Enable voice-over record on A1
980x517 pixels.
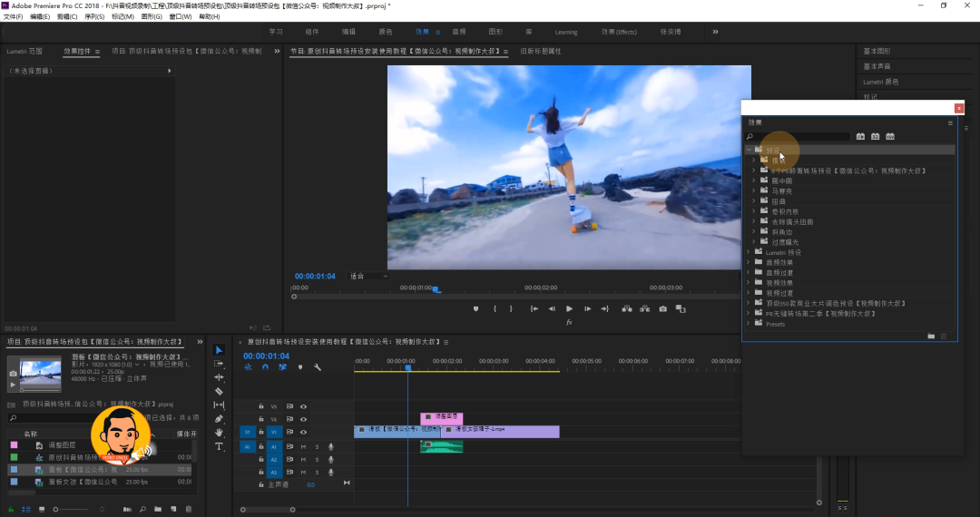click(x=331, y=447)
